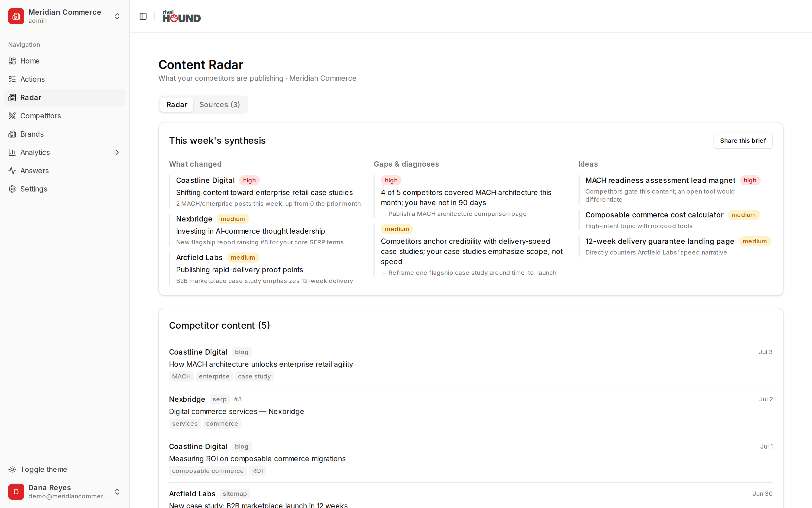Click the serp badge next to Nexbridge
812x508 pixels.
tap(219, 399)
